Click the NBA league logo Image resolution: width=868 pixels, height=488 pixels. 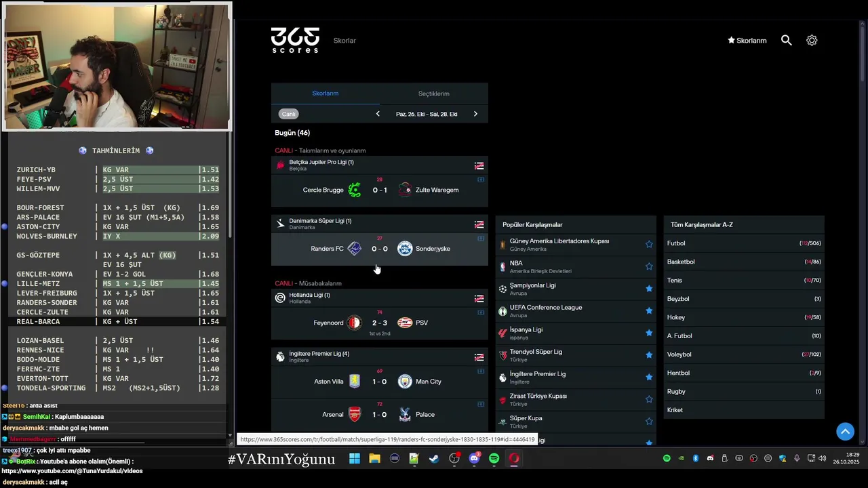click(502, 266)
